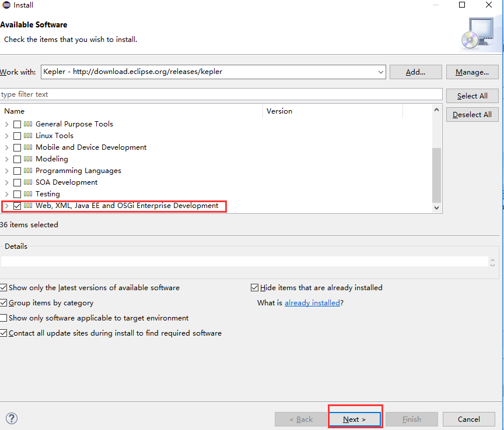Image resolution: width=504 pixels, height=430 pixels.
Task: Click the Details pane scroll stepper
Action: tap(492, 262)
